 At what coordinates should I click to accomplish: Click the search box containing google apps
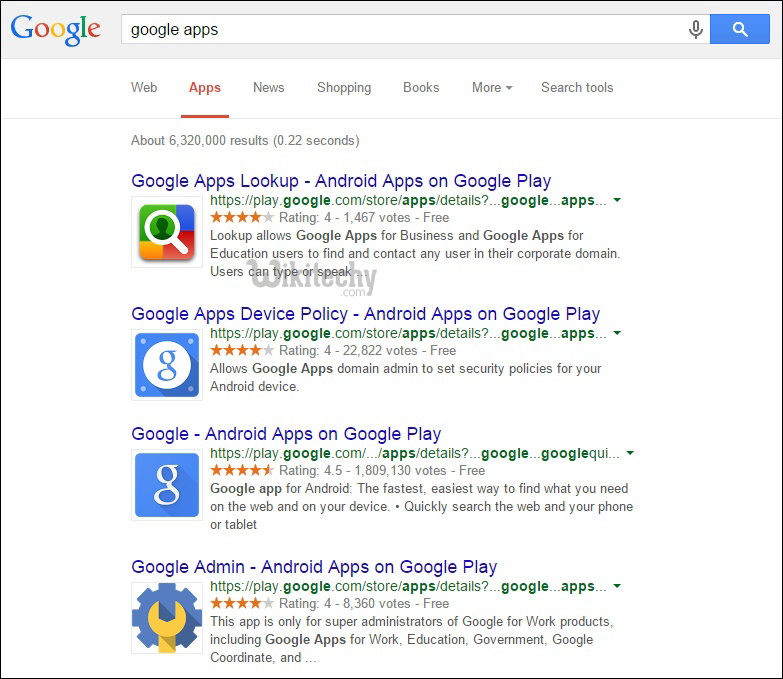(400, 30)
